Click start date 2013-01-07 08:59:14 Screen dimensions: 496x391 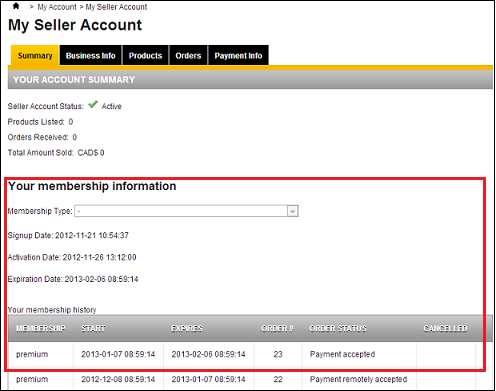[x=118, y=354]
